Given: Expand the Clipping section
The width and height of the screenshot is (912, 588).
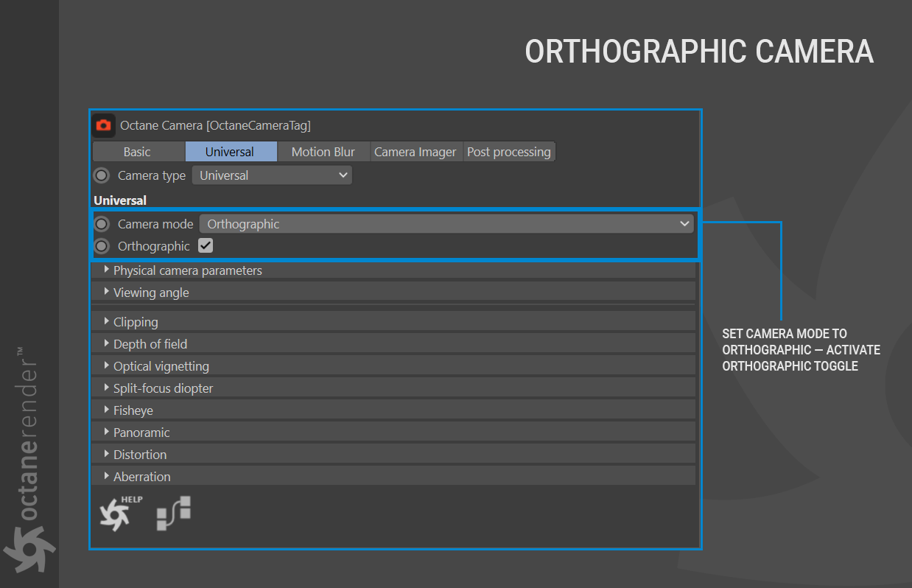Looking at the screenshot, I should [x=393, y=322].
